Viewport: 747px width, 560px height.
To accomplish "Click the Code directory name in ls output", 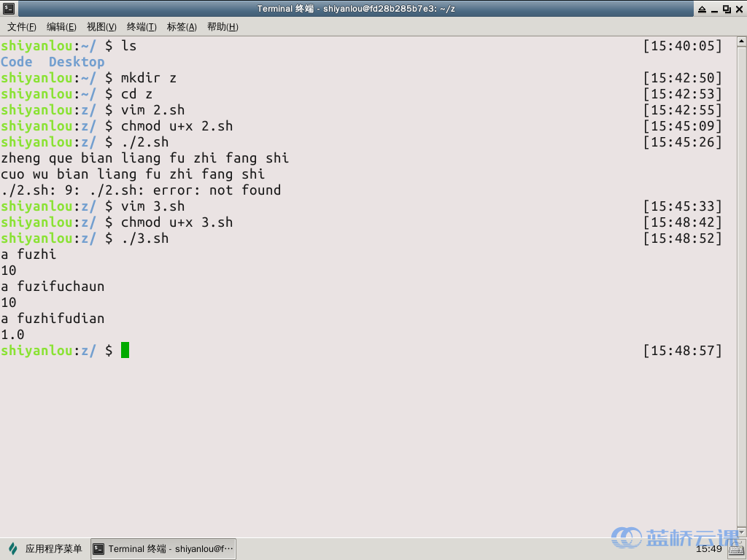I will [17, 62].
